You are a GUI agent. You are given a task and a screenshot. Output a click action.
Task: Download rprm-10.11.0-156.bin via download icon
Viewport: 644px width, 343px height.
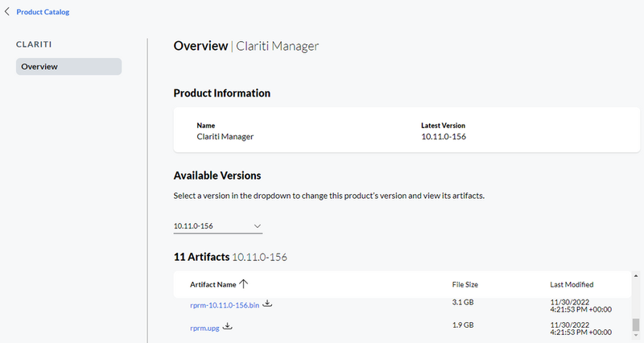point(267,304)
